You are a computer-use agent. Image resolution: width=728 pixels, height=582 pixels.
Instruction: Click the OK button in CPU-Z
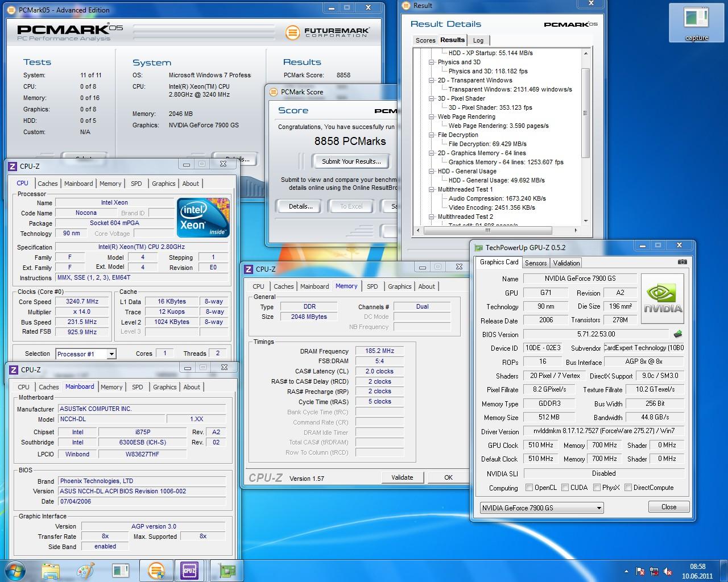[448, 477]
